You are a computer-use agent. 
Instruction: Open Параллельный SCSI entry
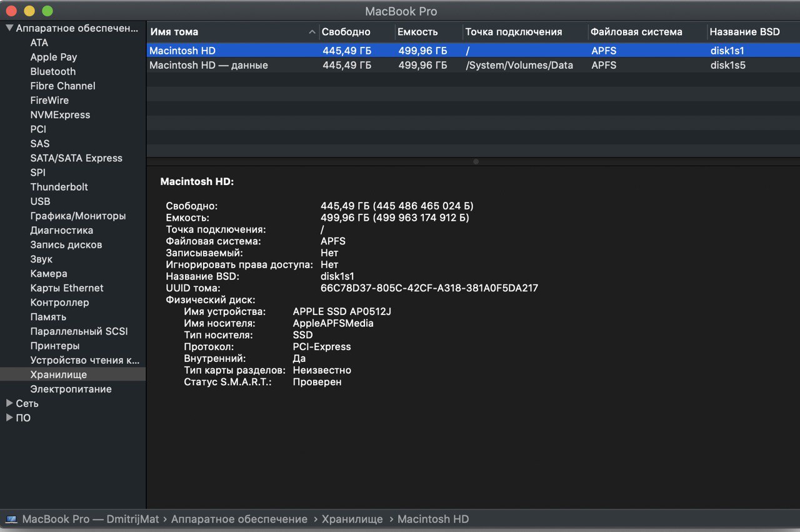pyautogui.click(x=79, y=331)
